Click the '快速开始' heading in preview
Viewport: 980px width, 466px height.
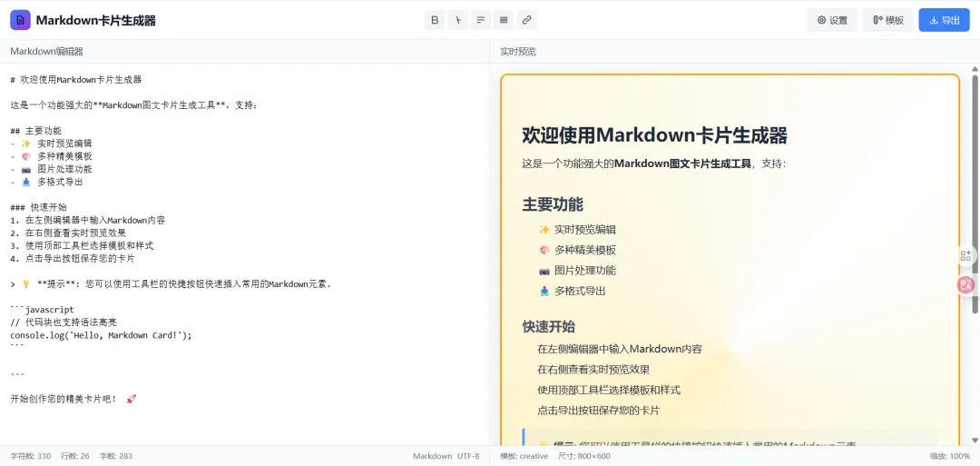pyautogui.click(x=548, y=326)
